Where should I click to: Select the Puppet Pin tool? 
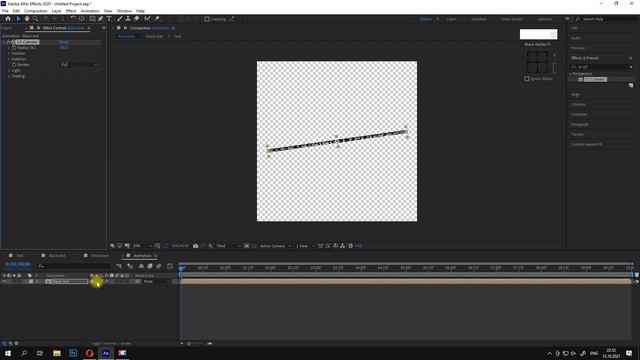pos(157,19)
